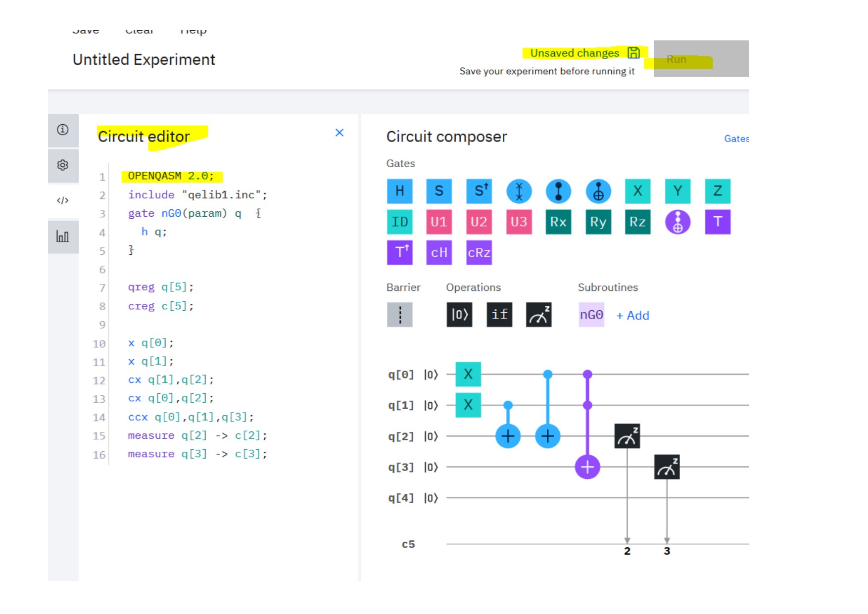Screen dimensions: 868x614
Task: Click the + Add subroutine link
Action: 632,316
